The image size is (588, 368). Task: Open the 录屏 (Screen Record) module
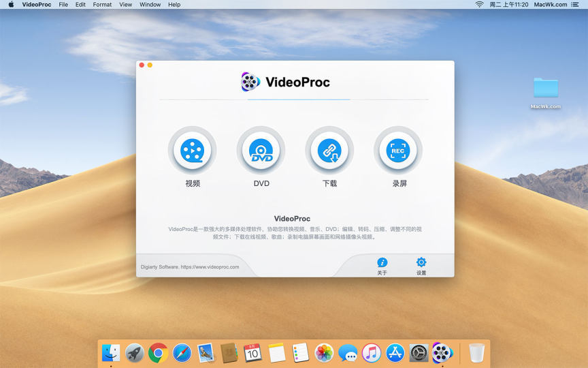(x=398, y=151)
